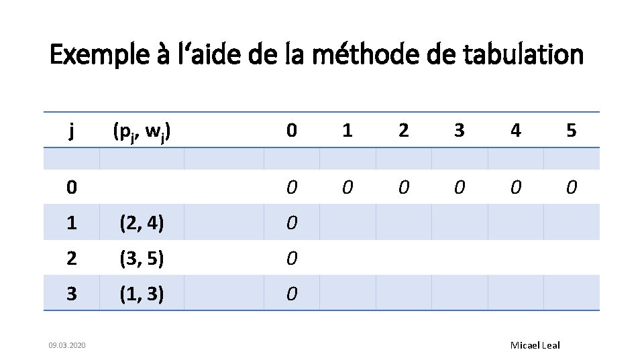The width and height of the screenshot is (644, 362).
Task: Click the row label 3
Action: click(72, 294)
